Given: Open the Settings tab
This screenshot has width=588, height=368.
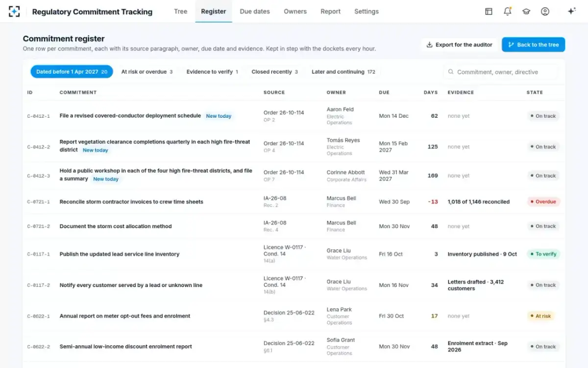Looking at the screenshot, I should point(367,11).
